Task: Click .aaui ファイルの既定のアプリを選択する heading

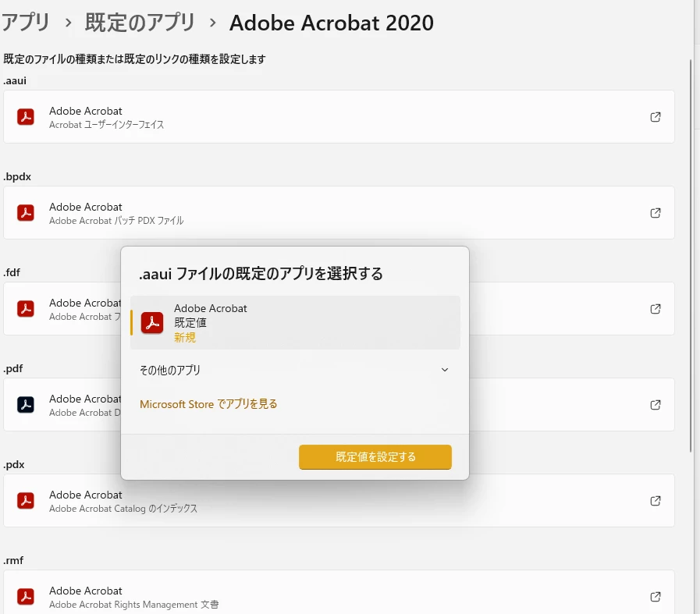Action: click(261, 274)
